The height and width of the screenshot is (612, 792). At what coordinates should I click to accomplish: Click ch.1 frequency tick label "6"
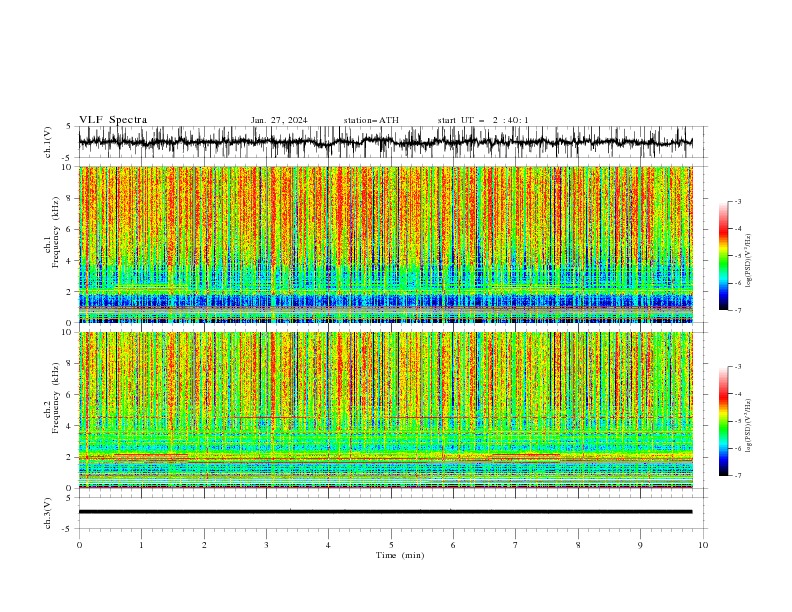pos(69,229)
